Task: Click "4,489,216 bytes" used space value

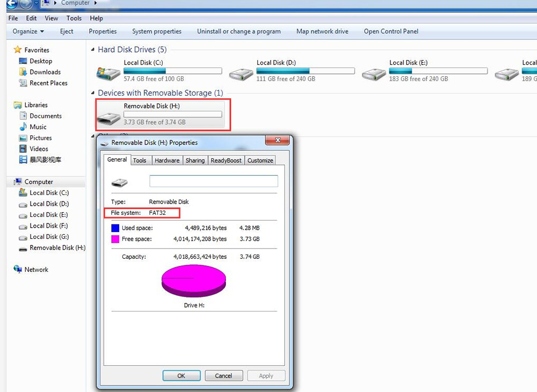Action: [x=206, y=228]
